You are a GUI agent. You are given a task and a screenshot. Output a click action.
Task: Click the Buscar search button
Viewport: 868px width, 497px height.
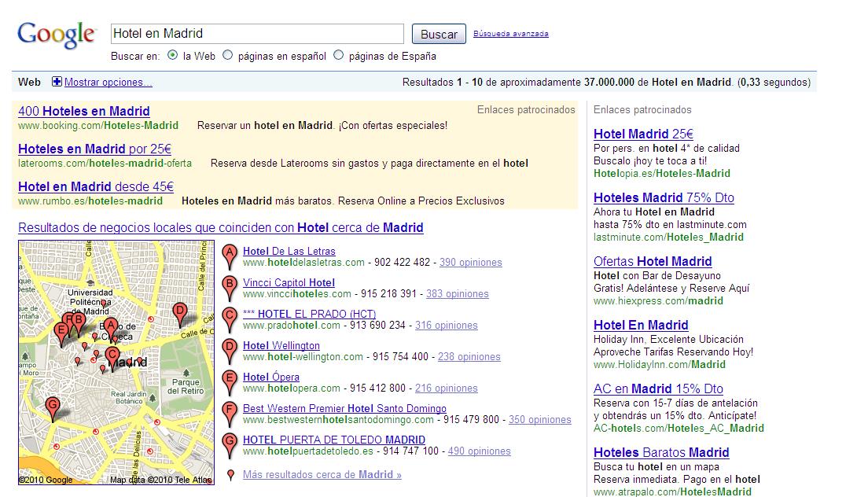coord(439,34)
